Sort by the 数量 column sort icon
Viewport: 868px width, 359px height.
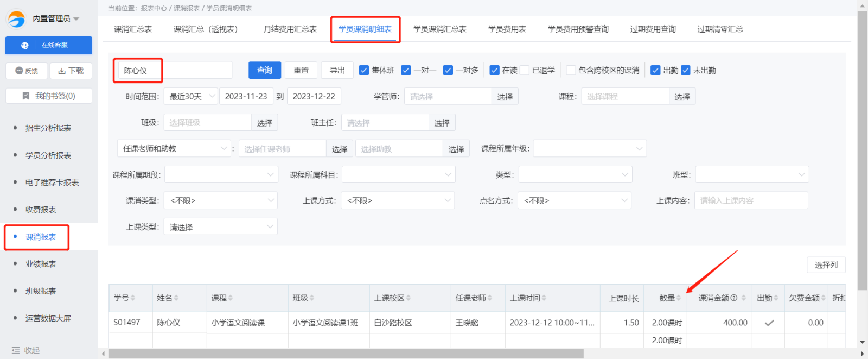(679, 298)
